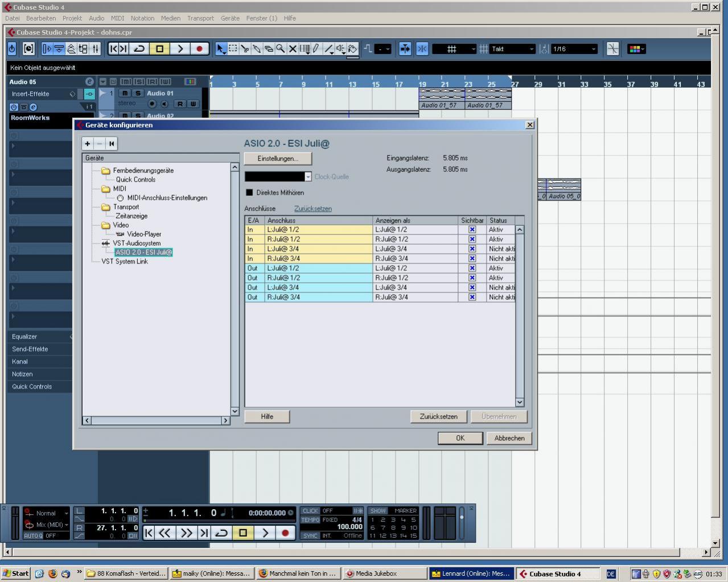The image size is (728, 582).
Task: Stop playback in bottom transport panel
Action: (x=243, y=533)
